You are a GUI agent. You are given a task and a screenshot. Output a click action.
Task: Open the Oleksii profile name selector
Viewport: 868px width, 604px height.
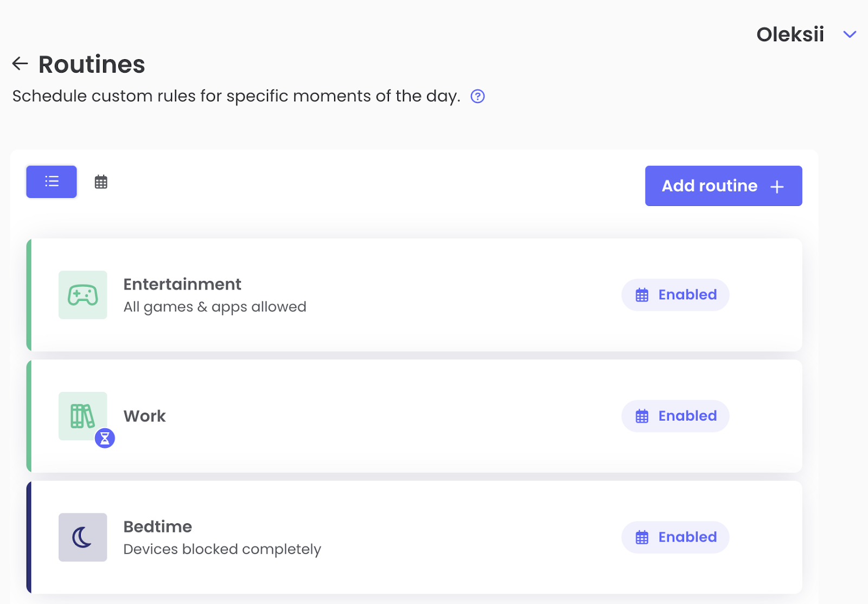[x=790, y=35]
